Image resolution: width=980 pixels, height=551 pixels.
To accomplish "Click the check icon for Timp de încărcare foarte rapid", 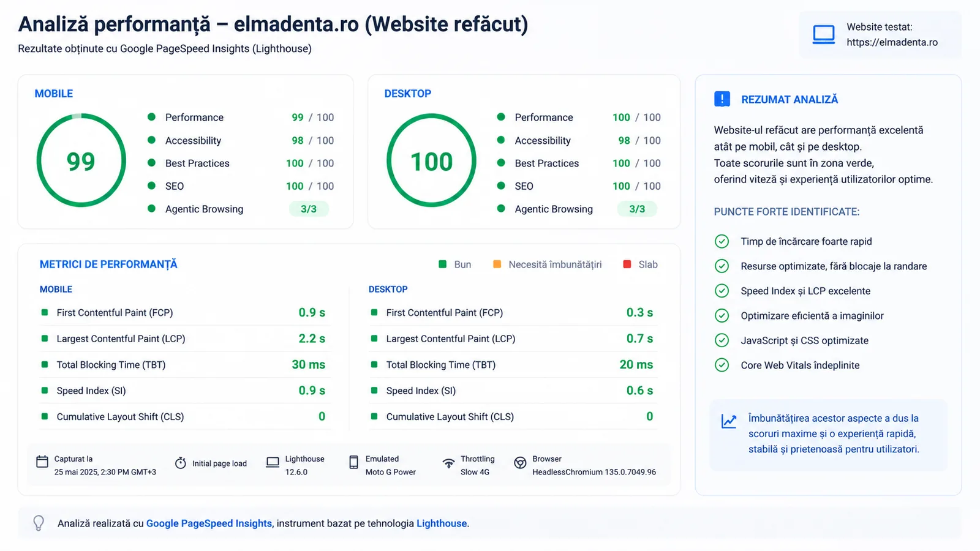I will [722, 241].
